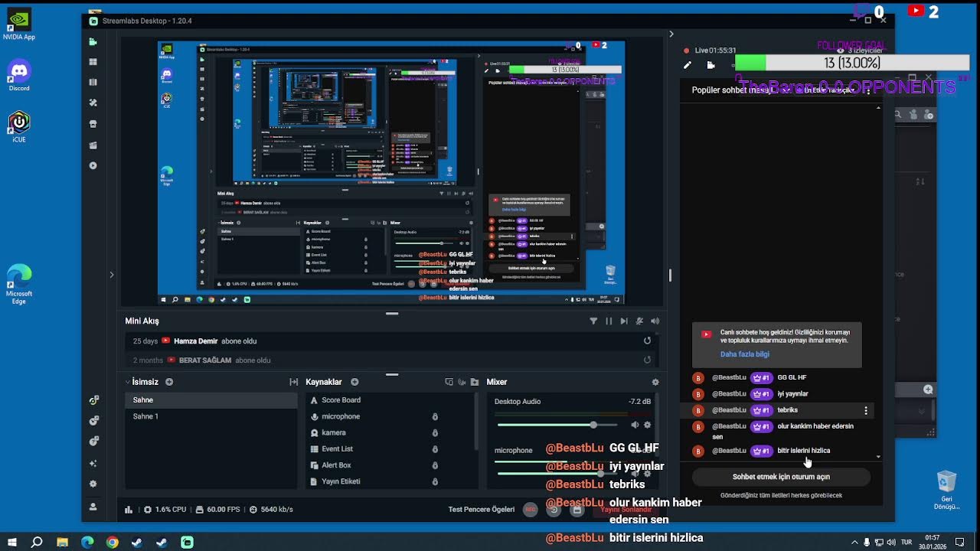
Task: Open Mixer advanced audio settings gear
Action: click(655, 382)
